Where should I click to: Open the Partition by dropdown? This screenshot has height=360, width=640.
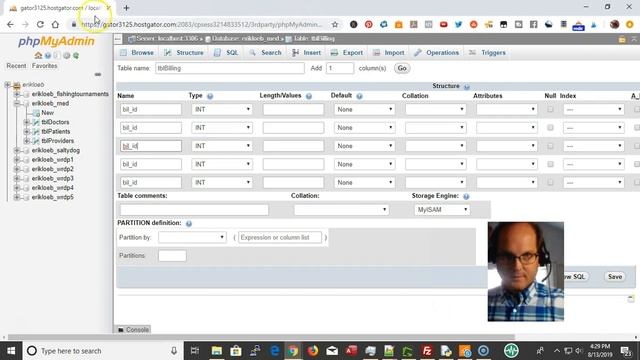192,237
